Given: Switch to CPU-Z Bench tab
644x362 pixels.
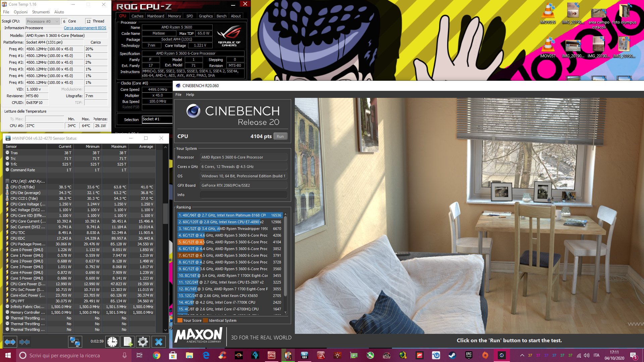Looking at the screenshot, I should coord(221,16).
